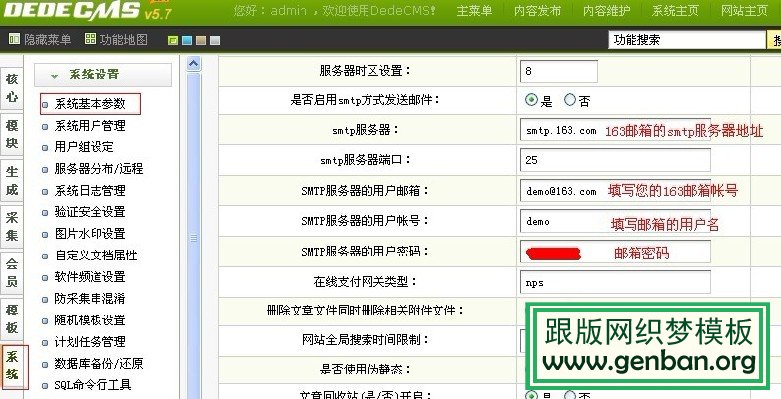Open the 功能地图 function map icon
This screenshot has height=399, width=781.
(90, 39)
